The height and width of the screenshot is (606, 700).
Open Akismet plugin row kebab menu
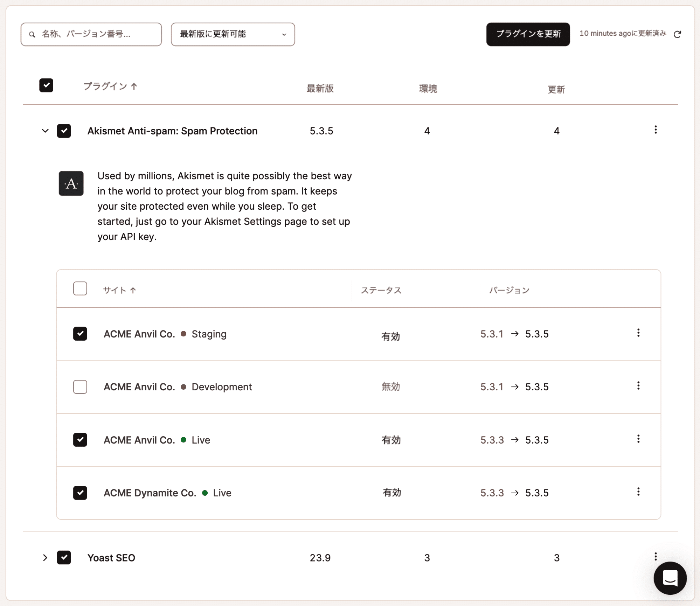click(656, 130)
